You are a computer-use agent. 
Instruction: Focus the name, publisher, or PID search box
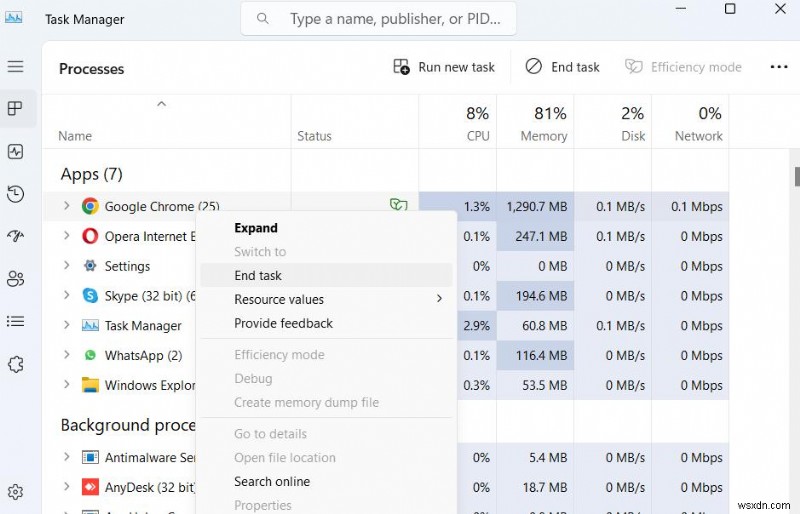pyautogui.click(x=378, y=19)
